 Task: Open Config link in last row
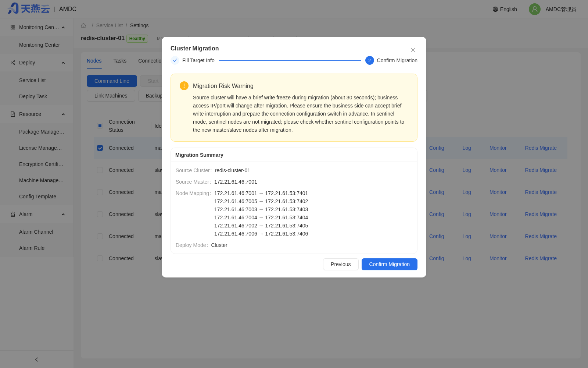(x=437, y=258)
